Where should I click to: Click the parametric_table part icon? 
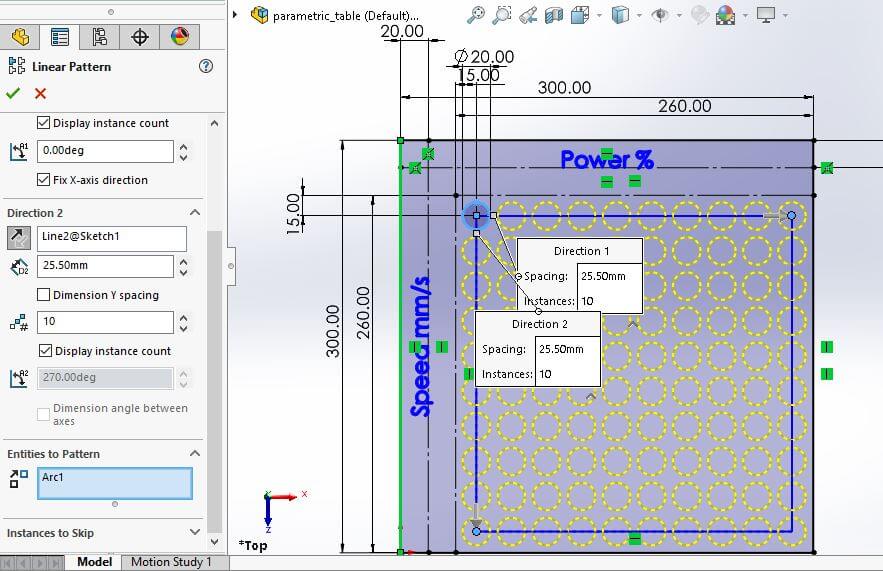[260, 15]
